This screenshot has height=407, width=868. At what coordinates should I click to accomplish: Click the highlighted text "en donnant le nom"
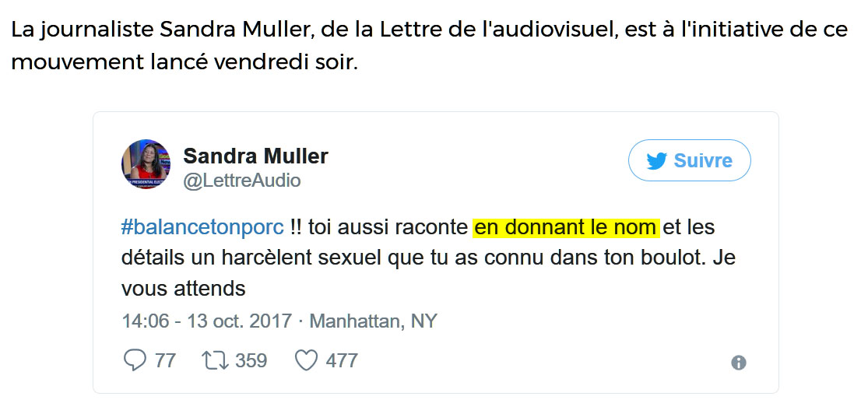[566, 228]
